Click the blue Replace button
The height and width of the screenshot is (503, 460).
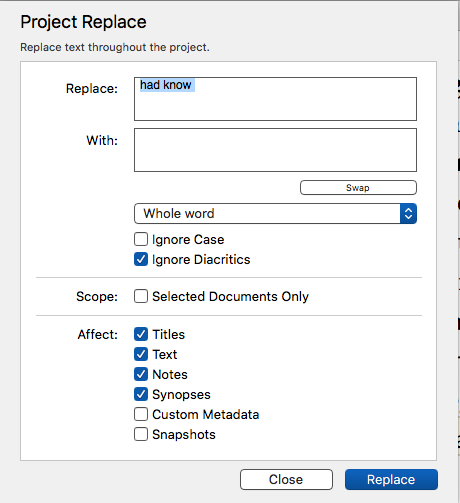coord(391,480)
